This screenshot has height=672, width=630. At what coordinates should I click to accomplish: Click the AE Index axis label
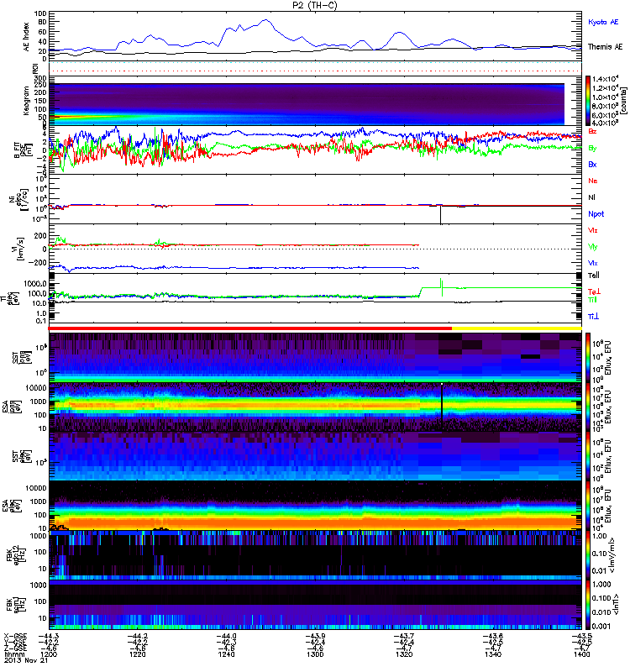click(27, 37)
